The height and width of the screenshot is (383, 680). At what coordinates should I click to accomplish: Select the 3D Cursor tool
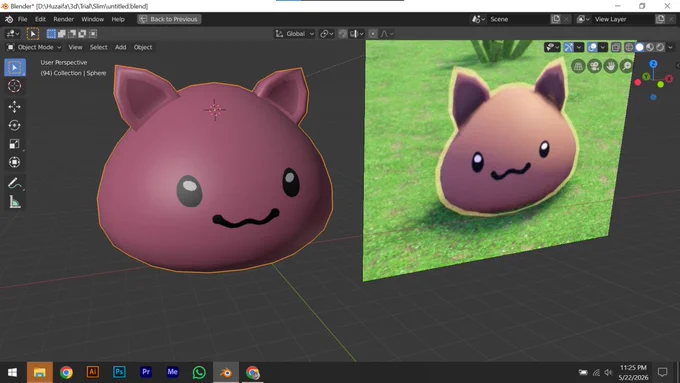[x=15, y=86]
